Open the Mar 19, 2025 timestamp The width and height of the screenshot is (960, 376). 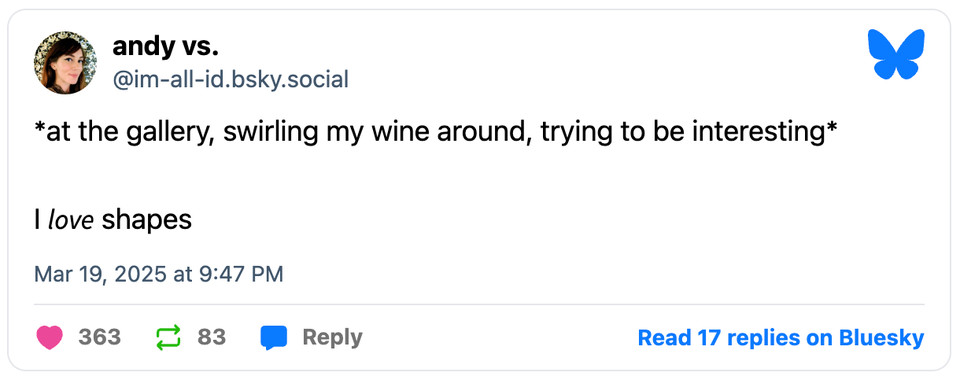click(x=159, y=274)
